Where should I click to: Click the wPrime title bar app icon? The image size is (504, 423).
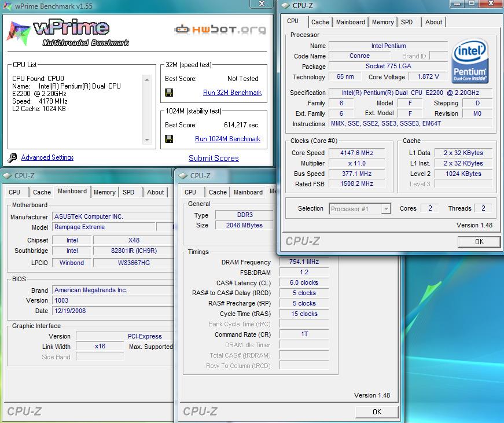coord(8,6)
